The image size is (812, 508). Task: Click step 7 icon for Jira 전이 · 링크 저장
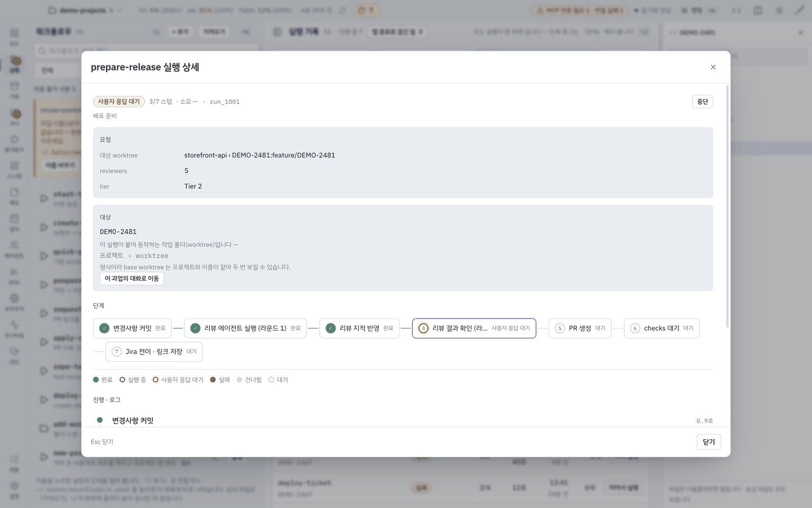117,352
